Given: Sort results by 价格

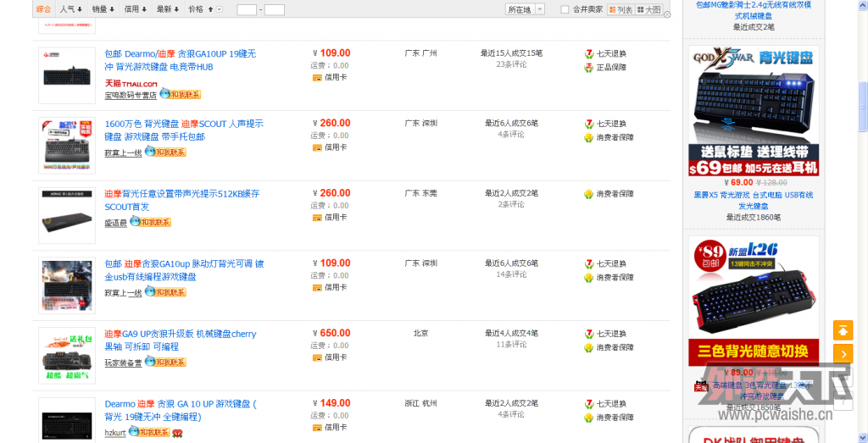Looking at the screenshot, I should click(200, 8).
